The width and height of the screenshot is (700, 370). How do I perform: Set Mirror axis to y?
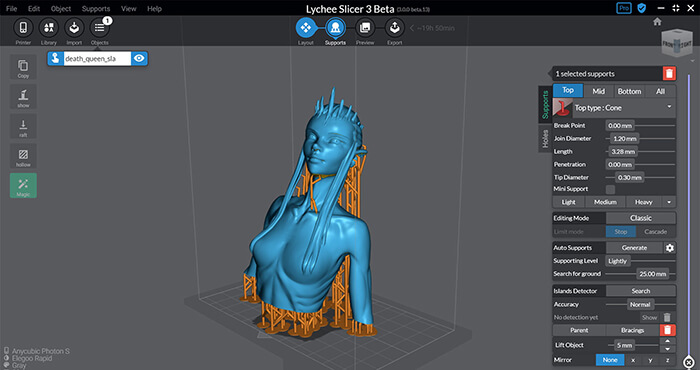coord(650,360)
